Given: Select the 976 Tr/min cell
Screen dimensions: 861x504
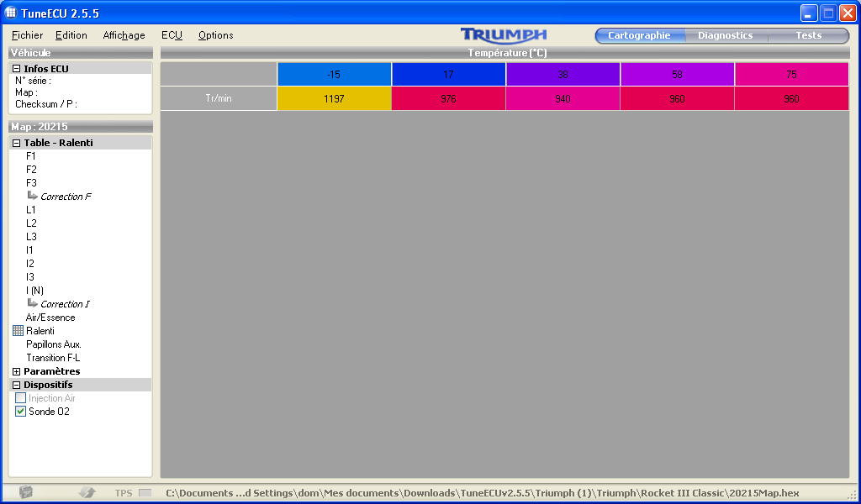Looking at the screenshot, I should coord(449,99).
